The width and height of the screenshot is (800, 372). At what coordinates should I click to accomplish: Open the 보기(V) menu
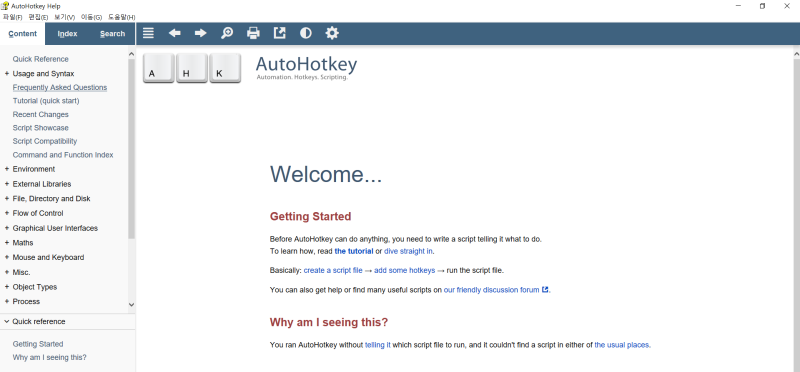pos(65,17)
